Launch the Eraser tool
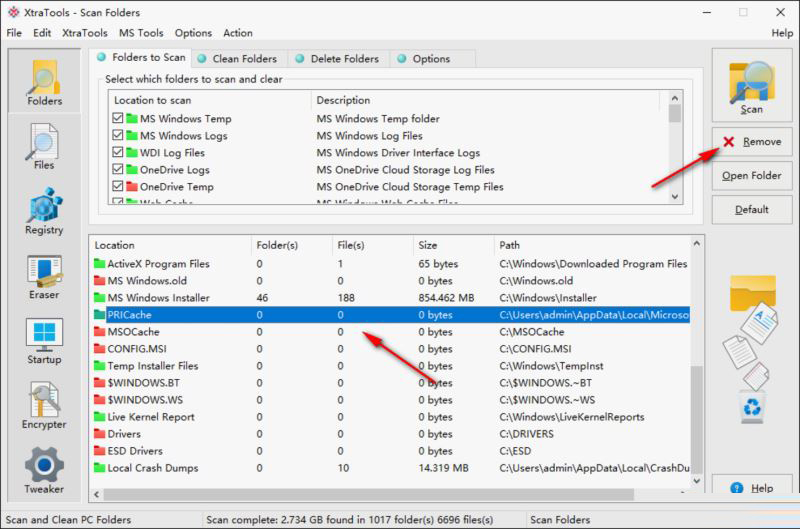The width and height of the screenshot is (800, 529). coord(44,277)
